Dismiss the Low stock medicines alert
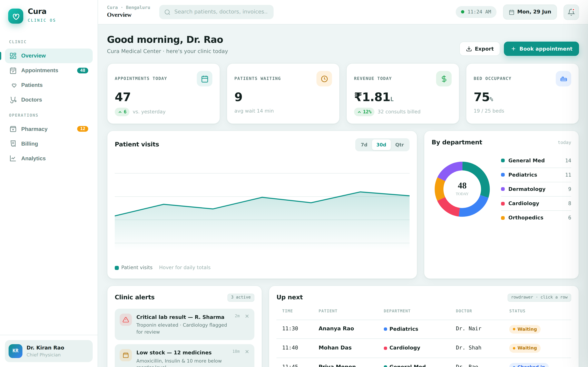Viewport: 588px width, 367px height. point(247,352)
